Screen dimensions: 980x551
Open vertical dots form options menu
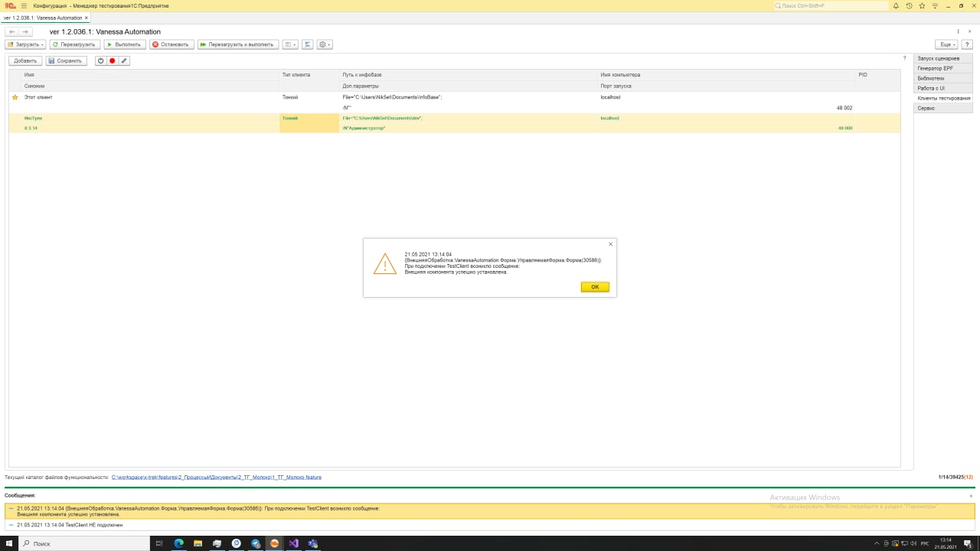(x=958, y=31)
